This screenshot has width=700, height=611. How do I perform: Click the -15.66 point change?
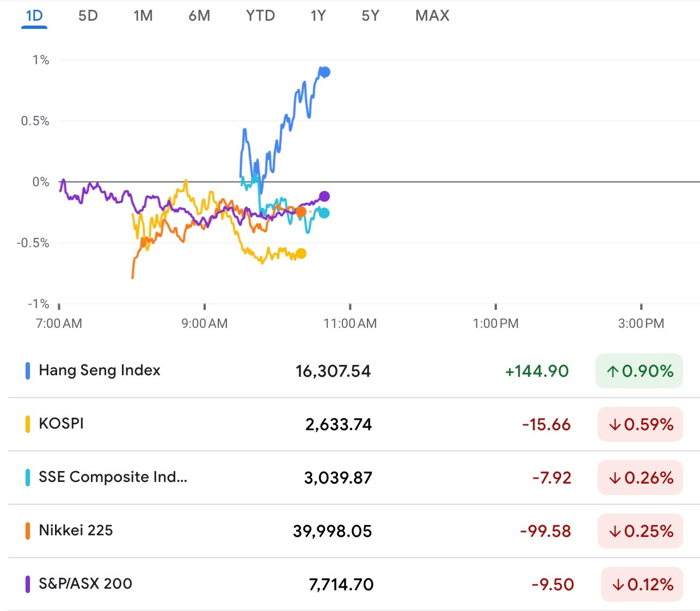point(547,424)
